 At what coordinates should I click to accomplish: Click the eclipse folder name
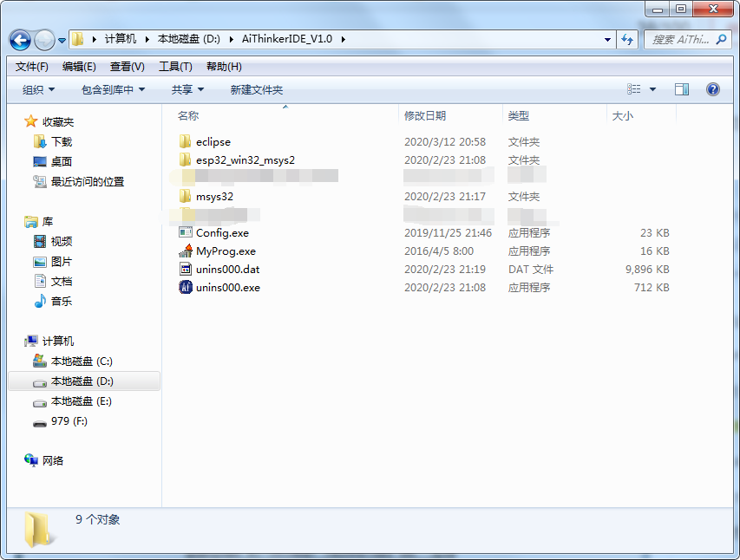pos(213,141)
